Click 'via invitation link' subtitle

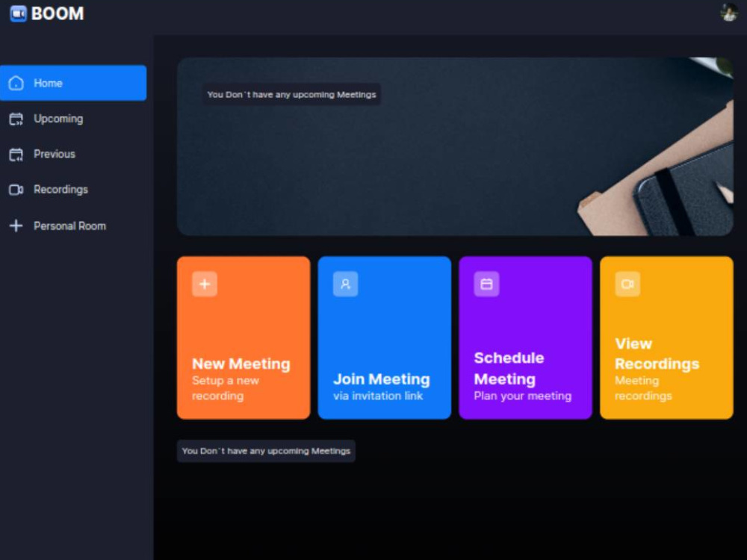pyautogui.click(x=378, y=396)
